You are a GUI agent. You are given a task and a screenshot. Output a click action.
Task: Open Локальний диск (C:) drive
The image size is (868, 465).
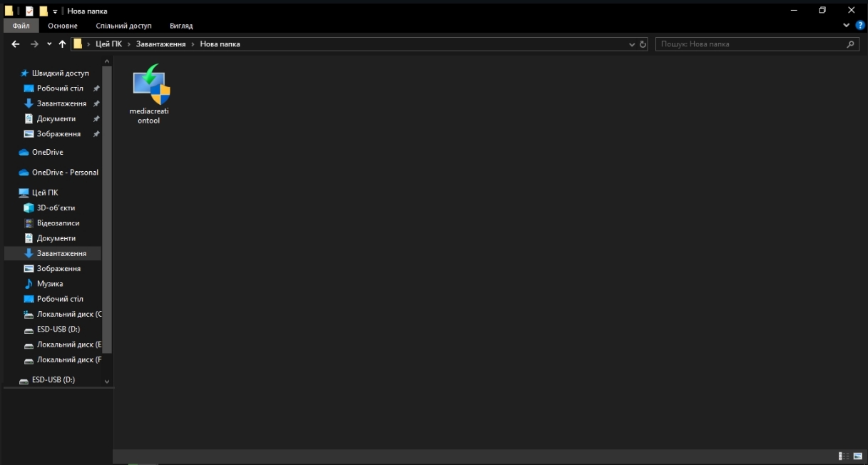click(x=63, y=315)
